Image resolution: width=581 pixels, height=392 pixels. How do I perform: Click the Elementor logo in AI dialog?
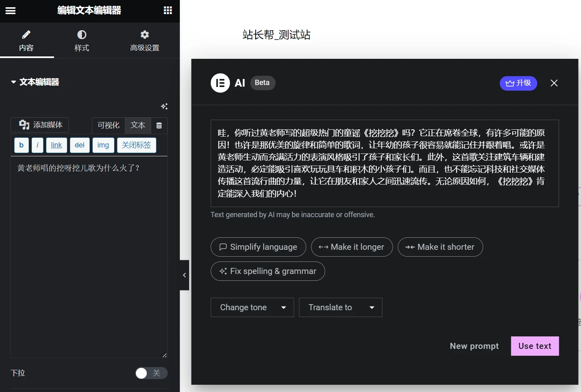click(220, 83)
